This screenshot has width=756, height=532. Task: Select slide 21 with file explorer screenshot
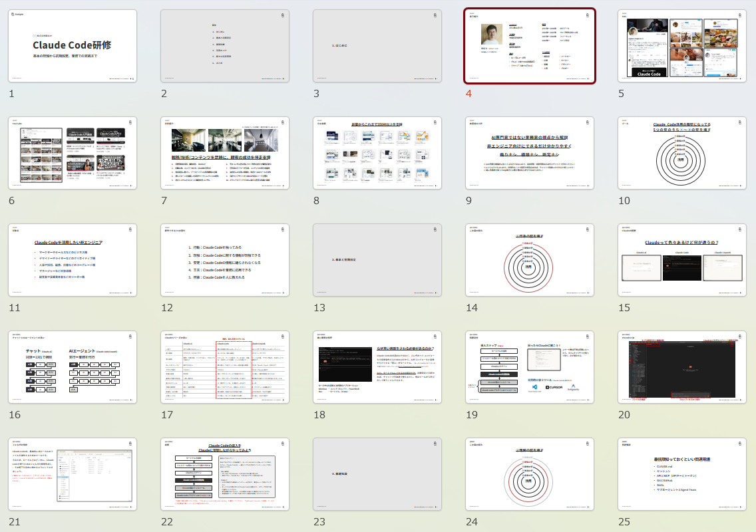coord(73,473)
